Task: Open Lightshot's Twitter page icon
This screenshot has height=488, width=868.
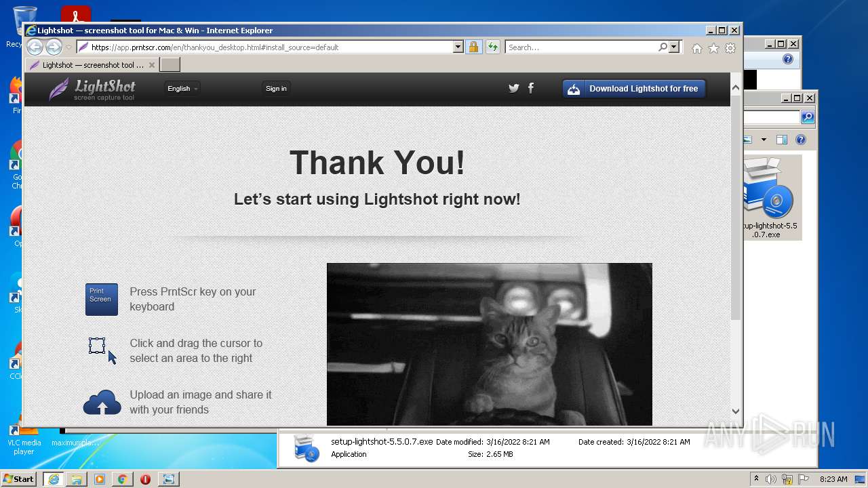Action: click(x=514, y=88)
